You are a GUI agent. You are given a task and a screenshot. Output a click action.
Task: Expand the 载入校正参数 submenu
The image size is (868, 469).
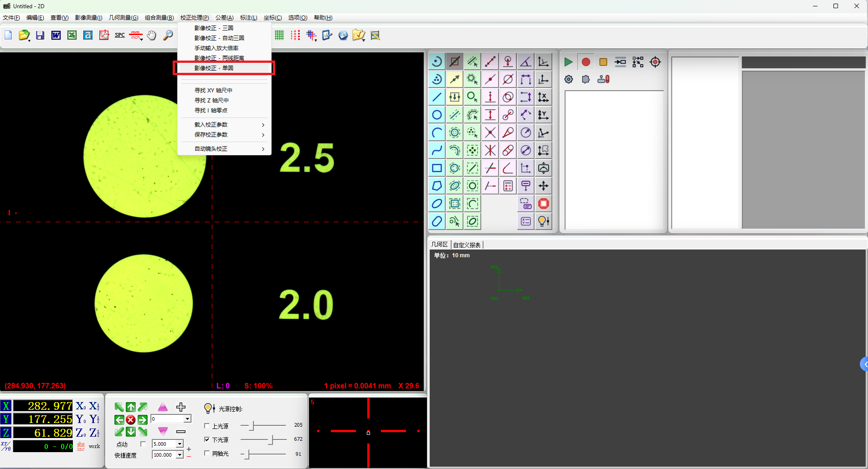224,125
